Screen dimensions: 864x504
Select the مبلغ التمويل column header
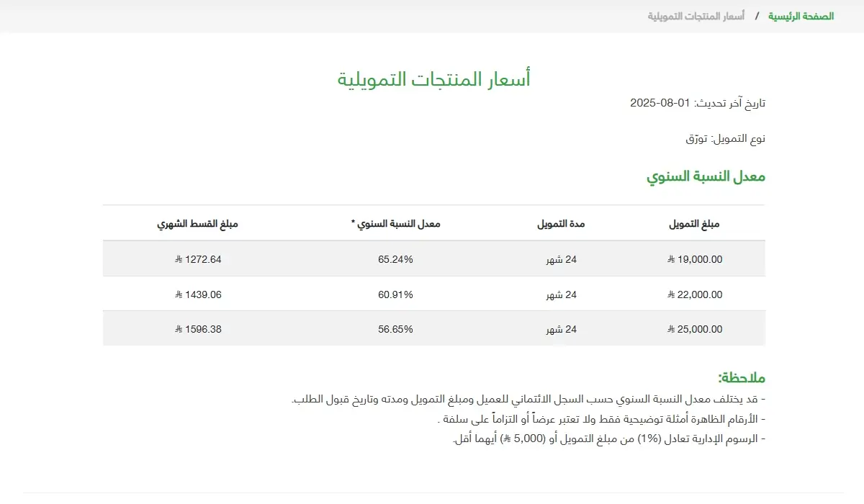(695, 224)
